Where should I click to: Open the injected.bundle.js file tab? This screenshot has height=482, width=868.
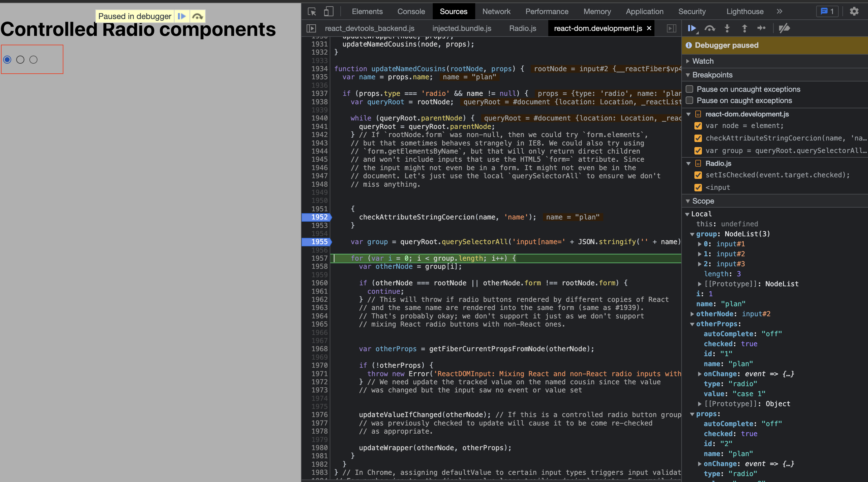461,28
